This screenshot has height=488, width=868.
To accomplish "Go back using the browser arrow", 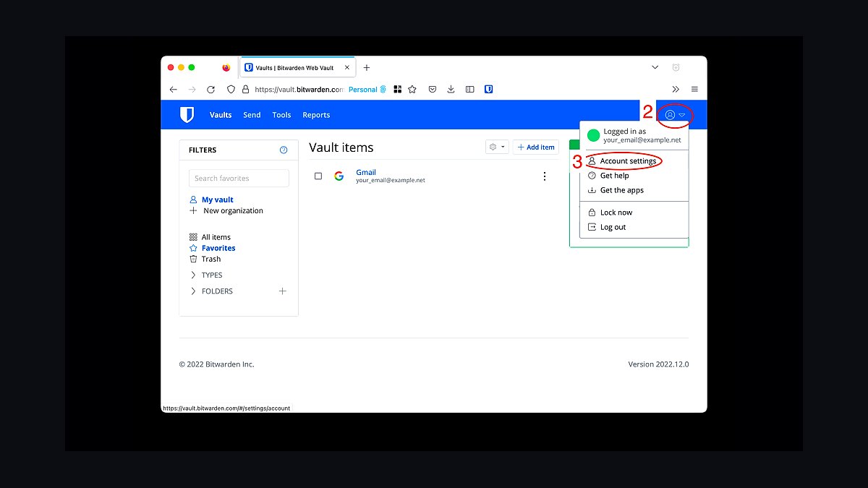I will (173, 90).
